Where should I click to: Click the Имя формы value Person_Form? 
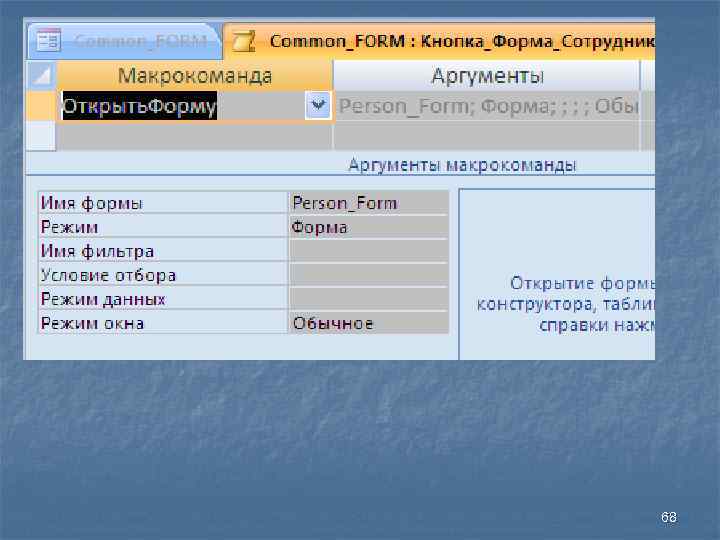coord(369,203)
